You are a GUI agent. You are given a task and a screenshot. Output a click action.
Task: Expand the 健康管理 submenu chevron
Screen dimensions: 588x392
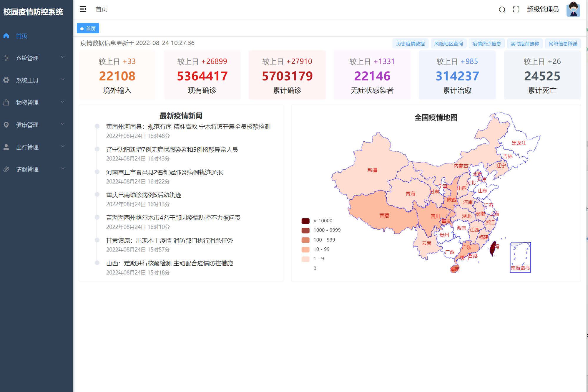click(x=62, y=124)
